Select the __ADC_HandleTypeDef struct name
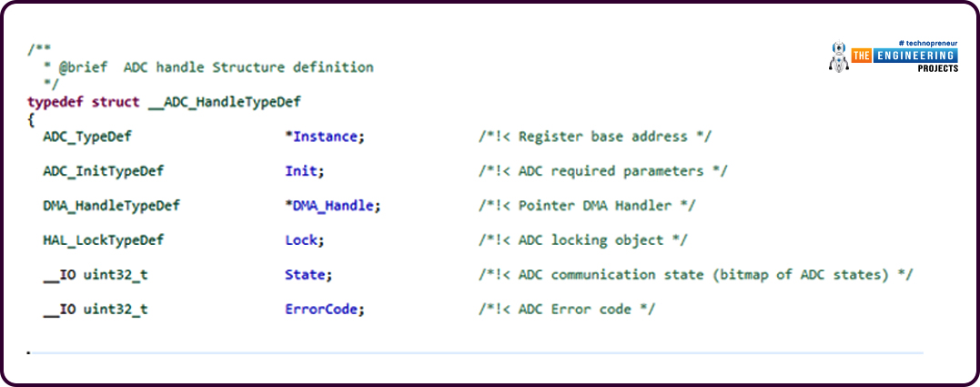 [x=225, y=102]
